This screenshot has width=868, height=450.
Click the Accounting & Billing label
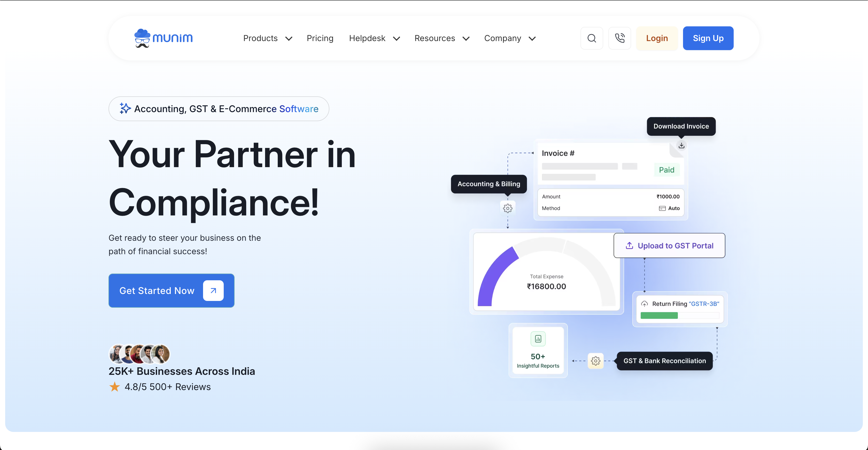(489, 184)
